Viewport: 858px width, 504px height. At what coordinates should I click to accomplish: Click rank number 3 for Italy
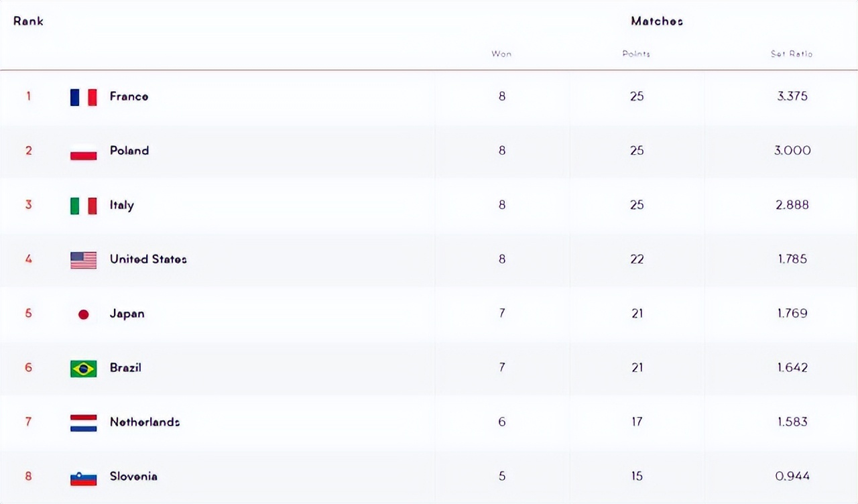28,205
